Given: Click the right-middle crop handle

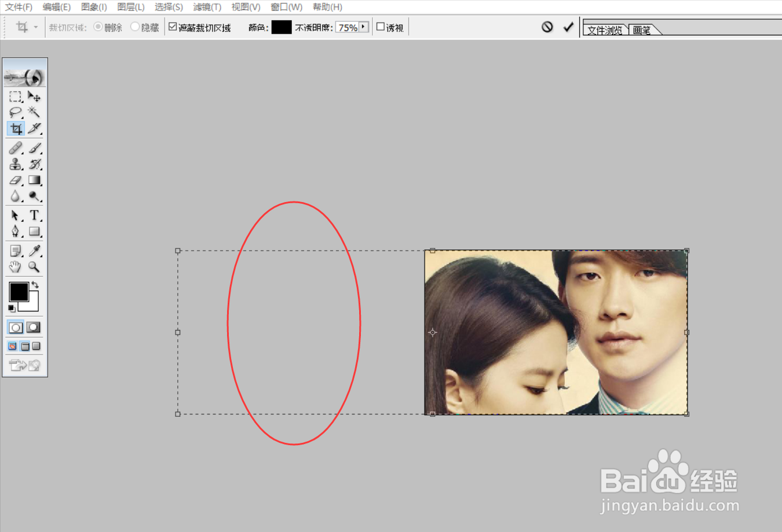Looking at the screenshot, I should click(x=687, y=332).
